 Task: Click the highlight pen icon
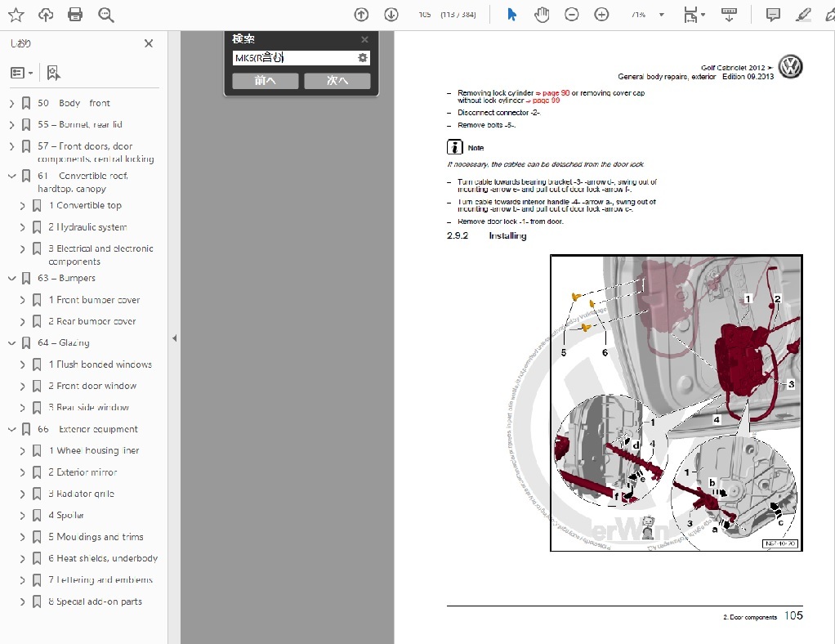pyautogui.click(x=803, y=15)
